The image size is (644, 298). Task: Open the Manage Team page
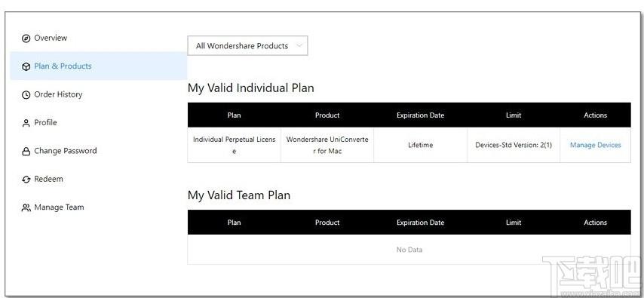click(x=59, y=207)
